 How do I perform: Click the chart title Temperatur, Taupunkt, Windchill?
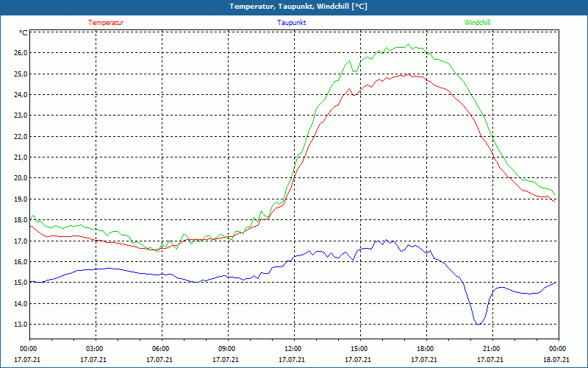[x=298, y=7]
